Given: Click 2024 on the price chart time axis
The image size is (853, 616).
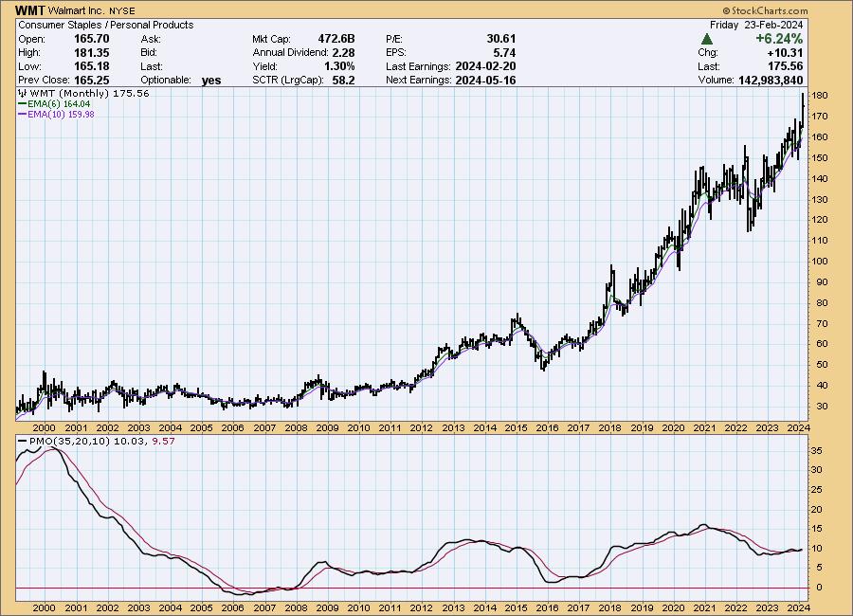Looking at the screenshot, I should 799,427.
